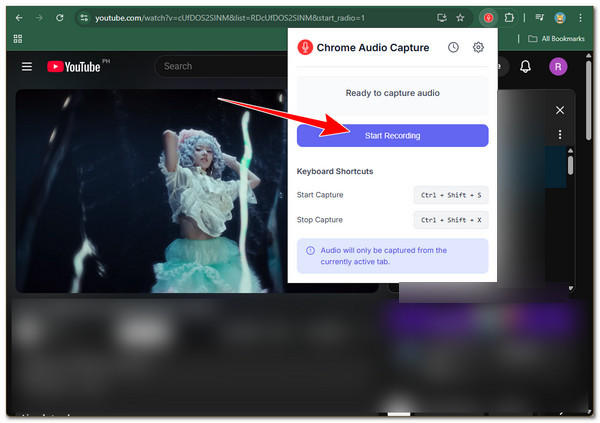Click the YouTube URL address bar
600x423 pixels.
click(x=230, y=18)
